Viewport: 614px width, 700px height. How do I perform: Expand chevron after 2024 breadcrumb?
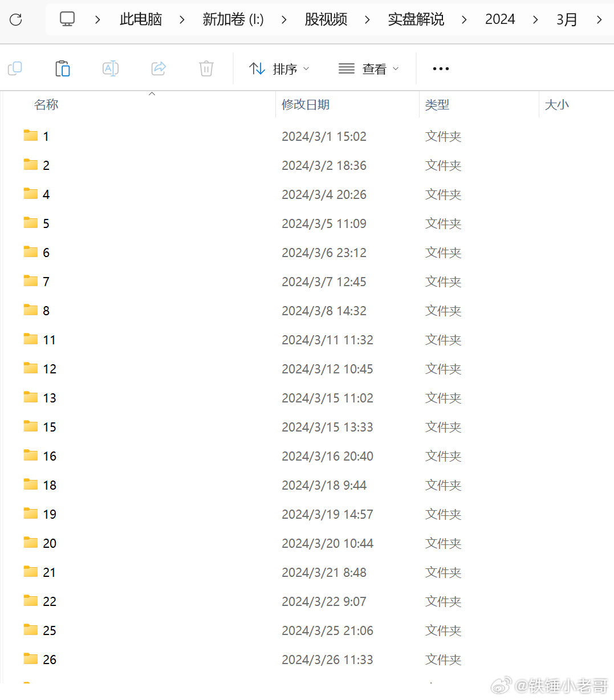click(535, 19)
